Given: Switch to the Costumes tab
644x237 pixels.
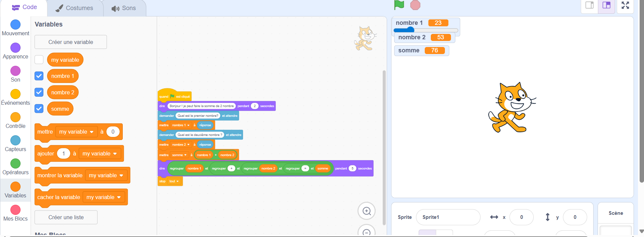Looking at the screenshot, I should (75, 8).
